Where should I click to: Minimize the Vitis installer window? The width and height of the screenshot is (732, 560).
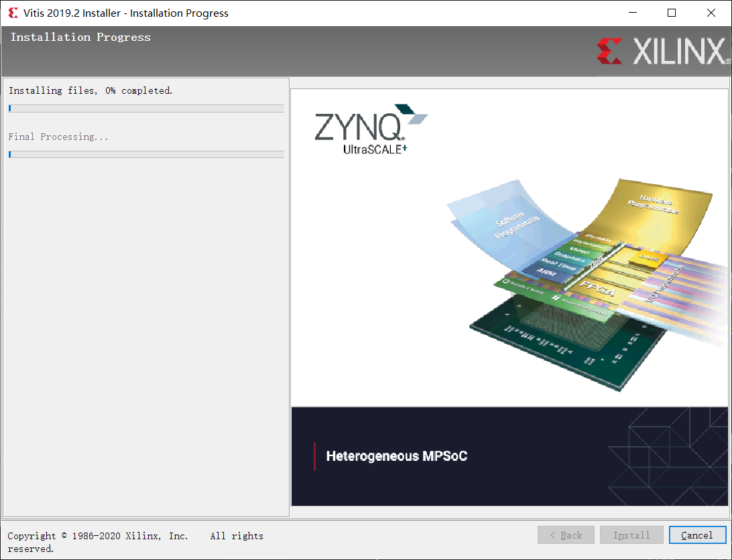(633, 13)
